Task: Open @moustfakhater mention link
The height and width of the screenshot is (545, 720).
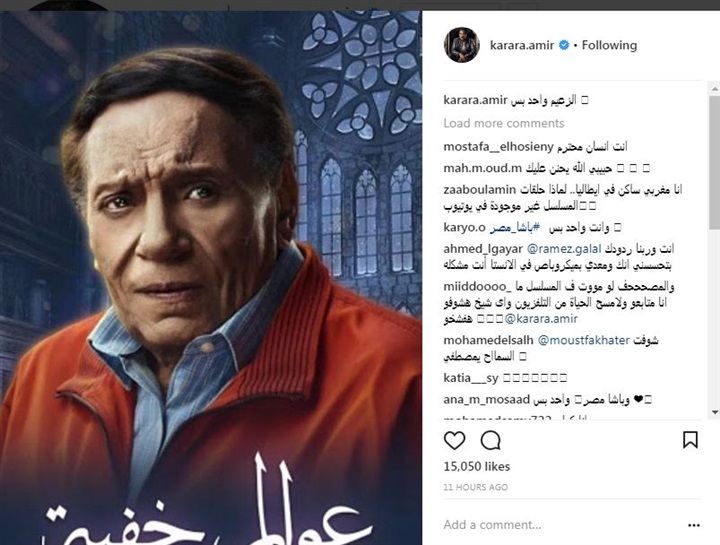Action: point(583,340)
